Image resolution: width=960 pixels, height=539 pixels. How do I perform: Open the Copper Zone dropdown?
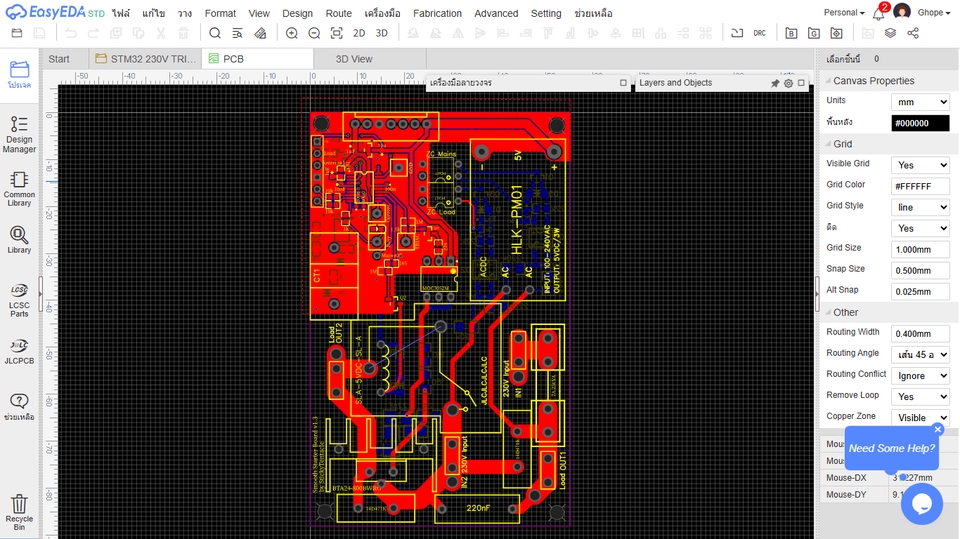920,417
